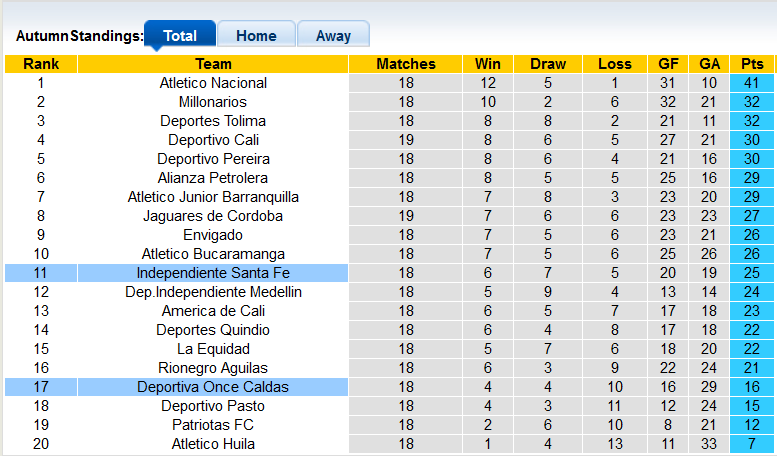Click the Deportivo Cali team row

(x=213, y=140)
